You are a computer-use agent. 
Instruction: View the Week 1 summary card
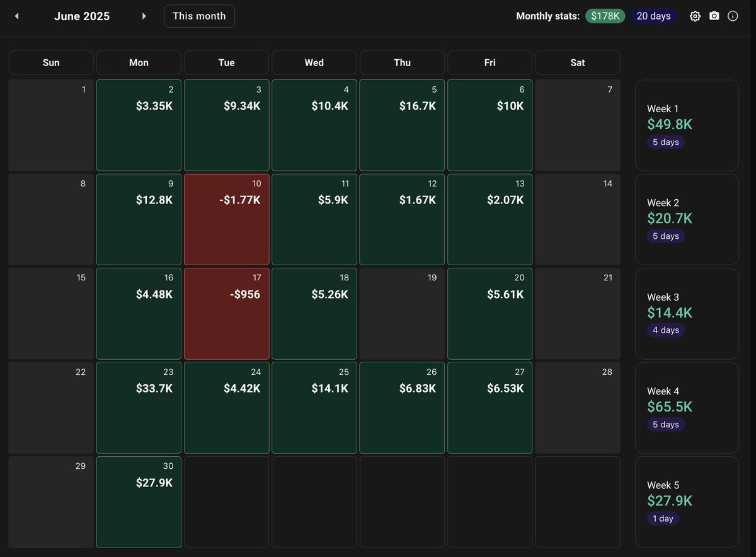click(687, 125)
